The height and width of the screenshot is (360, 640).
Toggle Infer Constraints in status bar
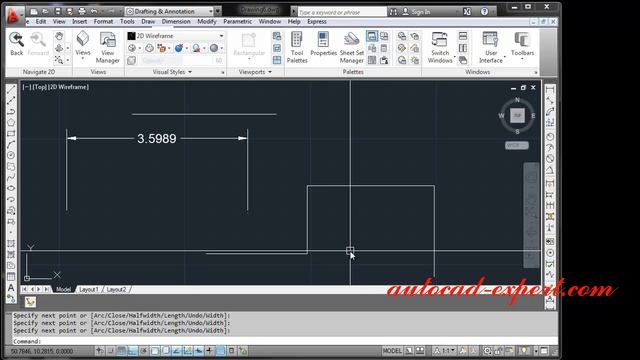pos(100,351)
